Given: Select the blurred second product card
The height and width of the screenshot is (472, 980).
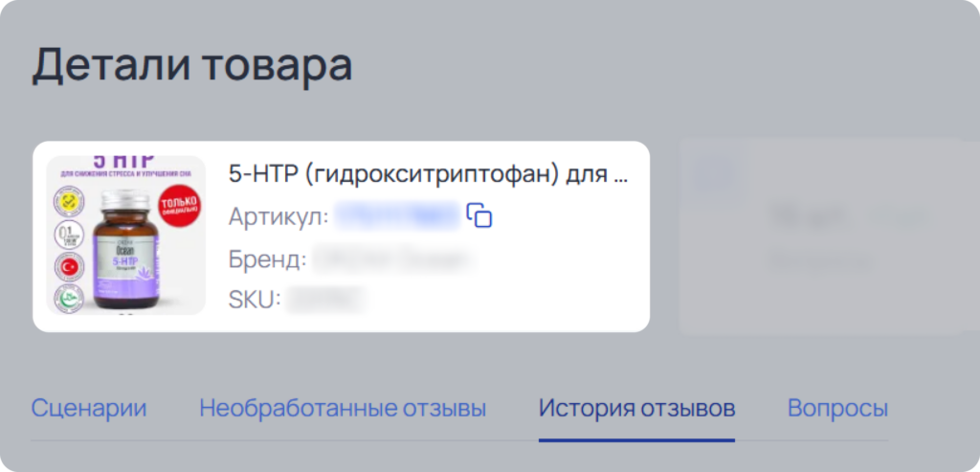Looking at the screenshot, I should [x=822, y=236].
